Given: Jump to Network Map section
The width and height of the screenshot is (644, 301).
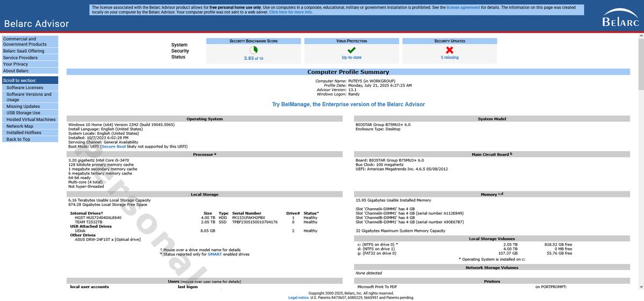Looking at the screenshot, I should (x=30, y=126).
